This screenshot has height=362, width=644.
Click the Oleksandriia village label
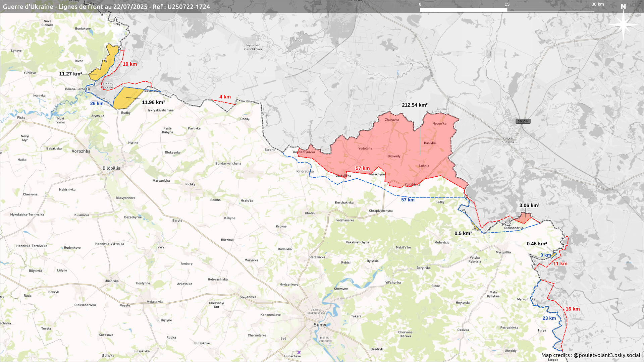point(514,228)
